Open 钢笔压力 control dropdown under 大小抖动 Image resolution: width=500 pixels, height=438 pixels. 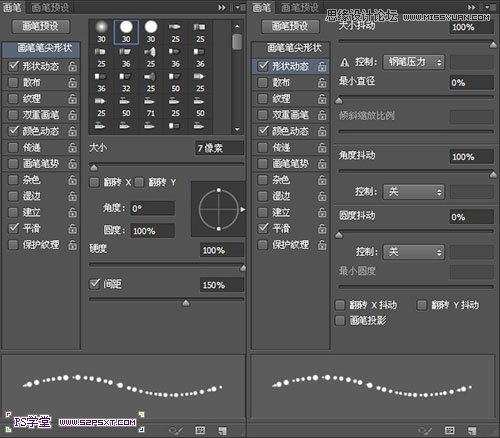click(x=413, y=62)
